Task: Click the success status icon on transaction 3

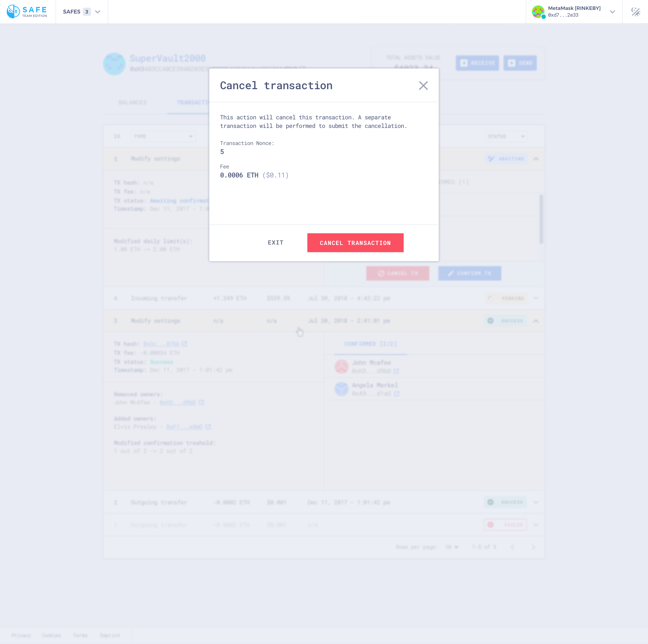Action: click(490, 321)
